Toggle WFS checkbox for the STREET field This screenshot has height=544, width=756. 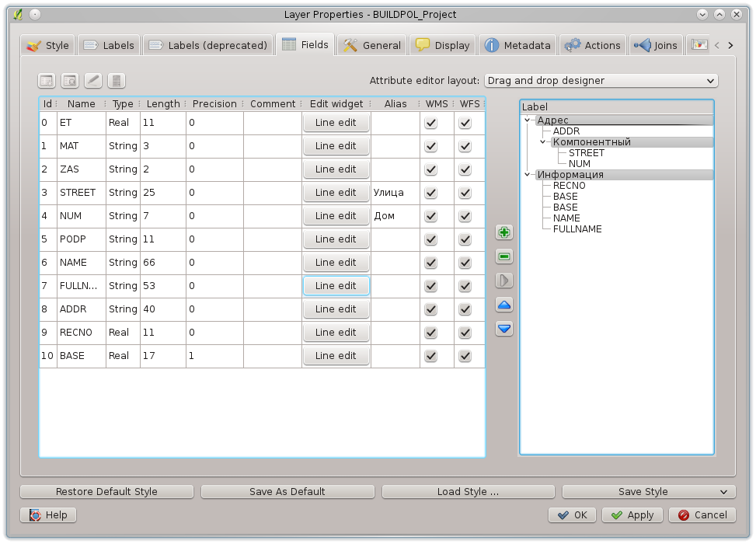[465, 193]
